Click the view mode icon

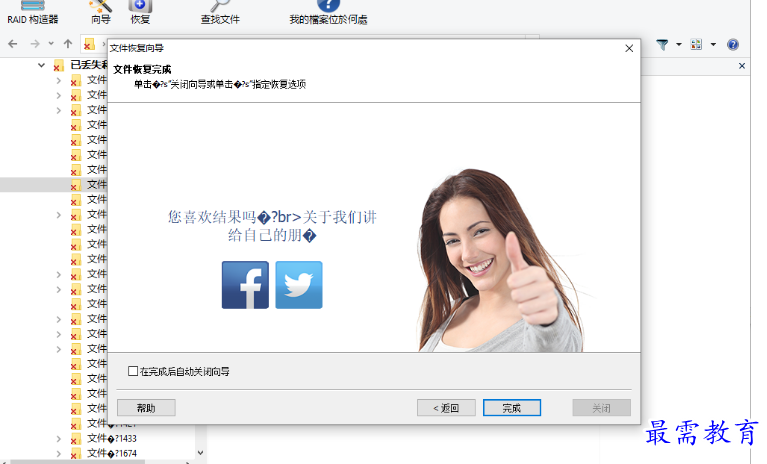pos(696,44)
